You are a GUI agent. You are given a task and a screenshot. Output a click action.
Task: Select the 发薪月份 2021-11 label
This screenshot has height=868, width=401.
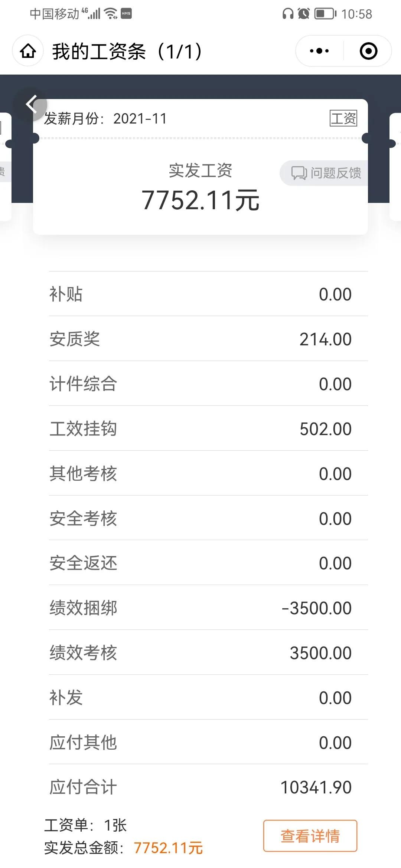pos(106,119)
